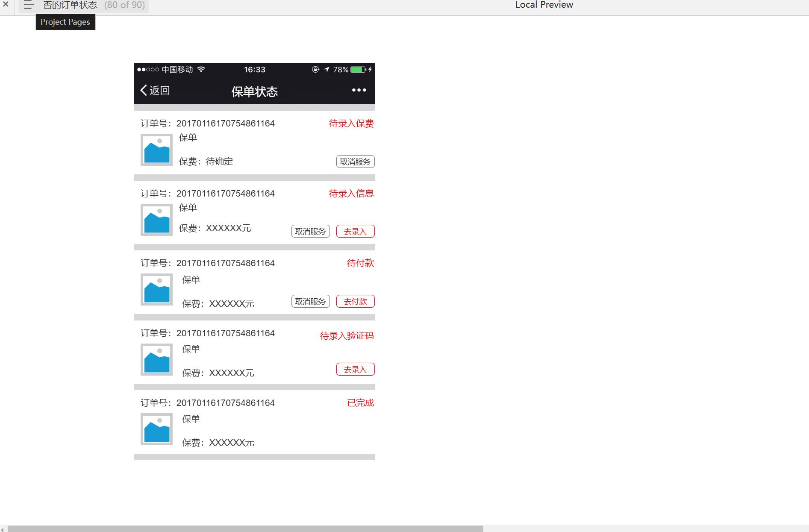The image size is (809, 532).
Task: Click the thumbnail image in the 待录入验证码 order
Action: pyautogui.click(x=156, y=359)
